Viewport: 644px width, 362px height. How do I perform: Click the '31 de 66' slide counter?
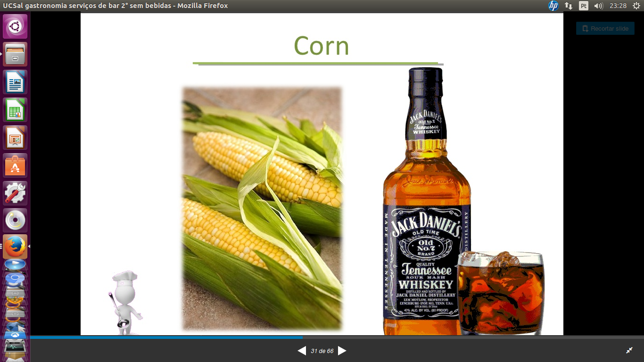(x=322, y=351)
